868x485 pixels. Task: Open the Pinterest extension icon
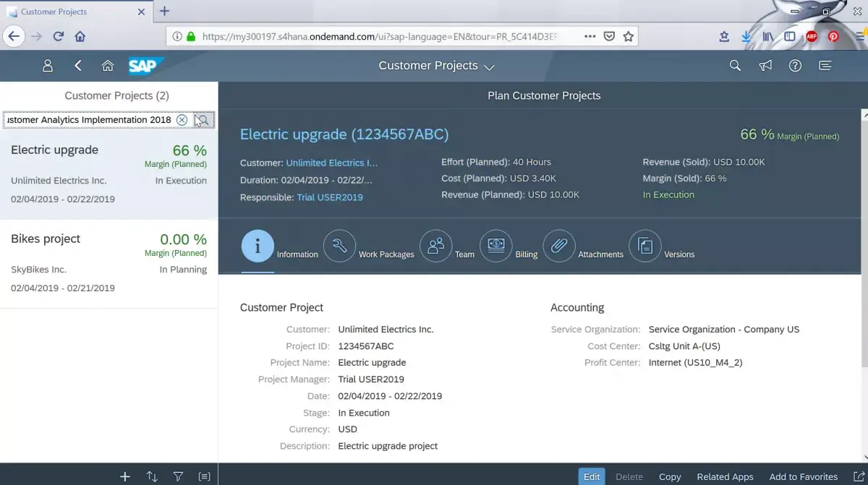click(x=833, y=36)
